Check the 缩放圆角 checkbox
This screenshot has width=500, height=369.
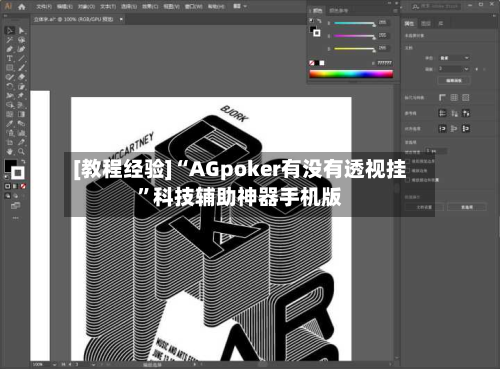coord(408,171)
